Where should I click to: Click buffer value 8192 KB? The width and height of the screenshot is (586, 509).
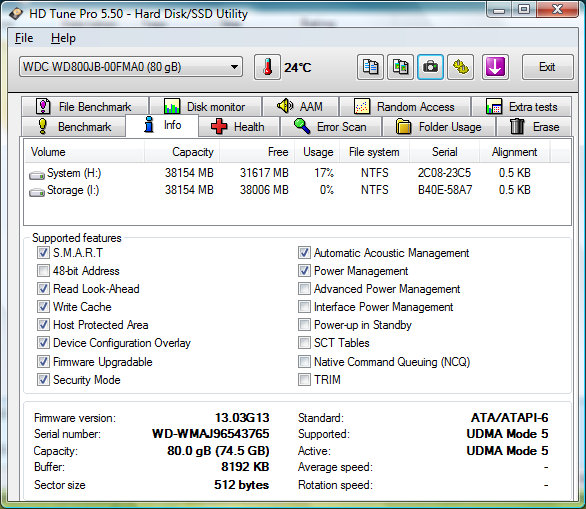pos(245,467)
